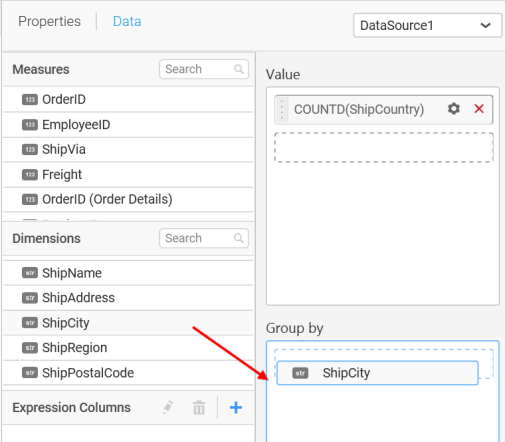Click the drag handle on COUNTD(ShipCountry) item

[x=282, y=109]
